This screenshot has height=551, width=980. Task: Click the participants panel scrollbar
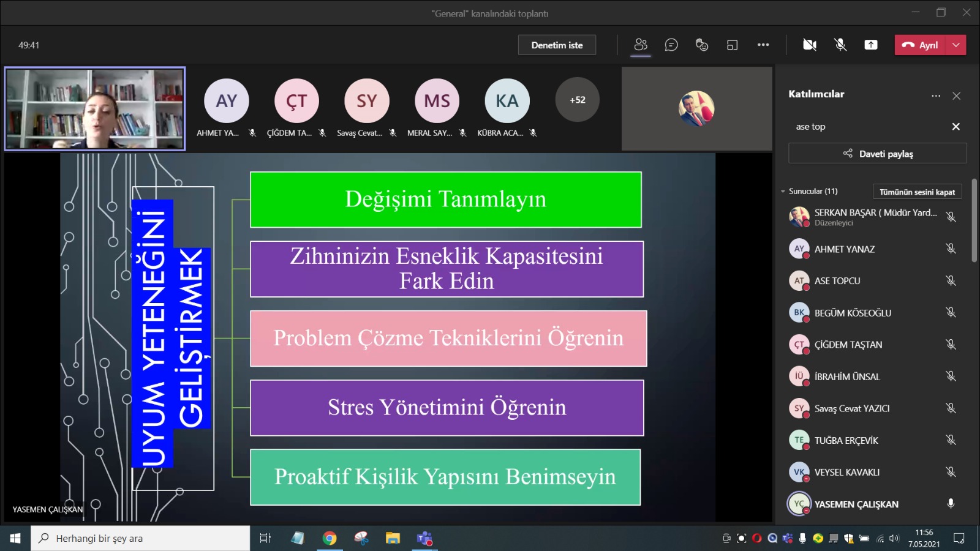click(974, 220)
